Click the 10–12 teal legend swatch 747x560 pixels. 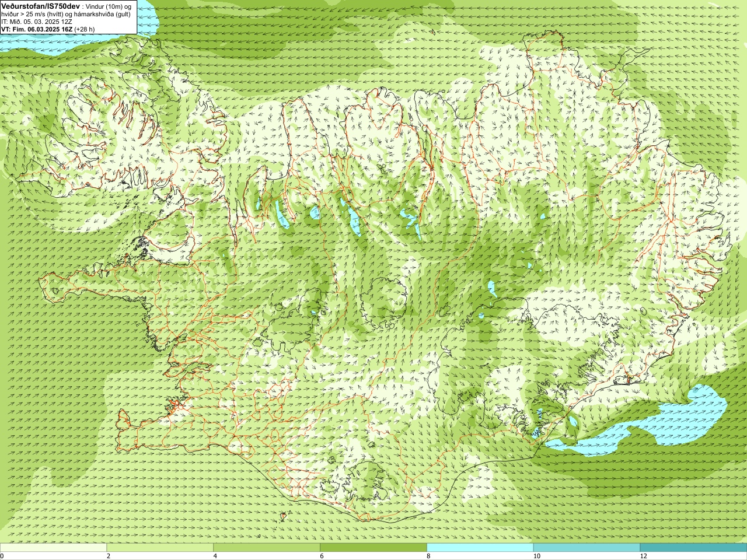click(587, 548)
